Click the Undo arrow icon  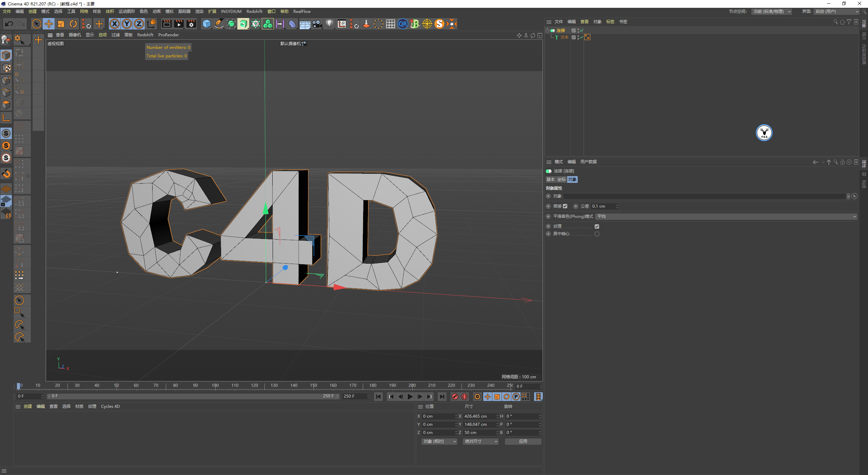pyautogui.click(x=9, y=24)
